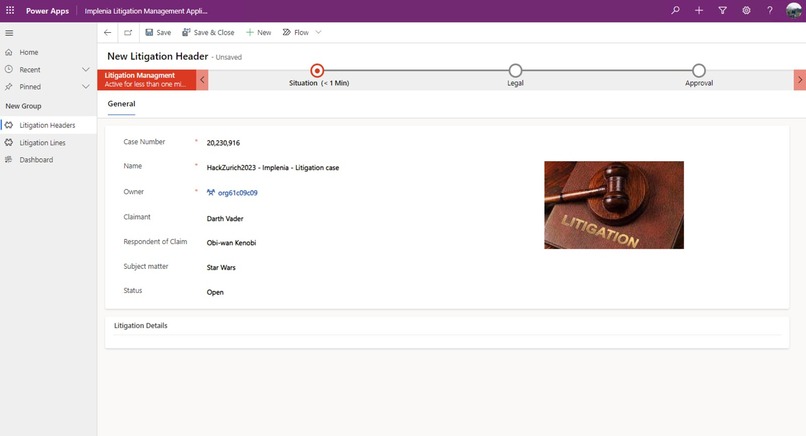Click the New Litigation Header title
806x436 pixels.
[158, 57]
